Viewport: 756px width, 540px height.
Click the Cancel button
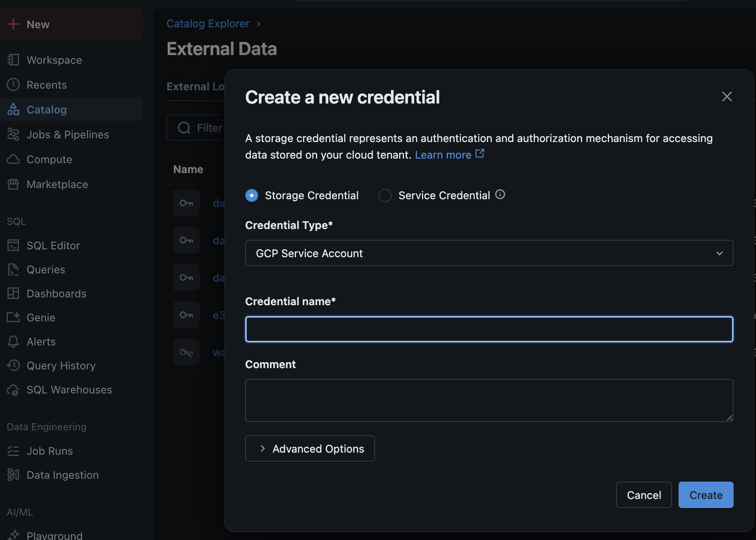click(x=643, y=495)
